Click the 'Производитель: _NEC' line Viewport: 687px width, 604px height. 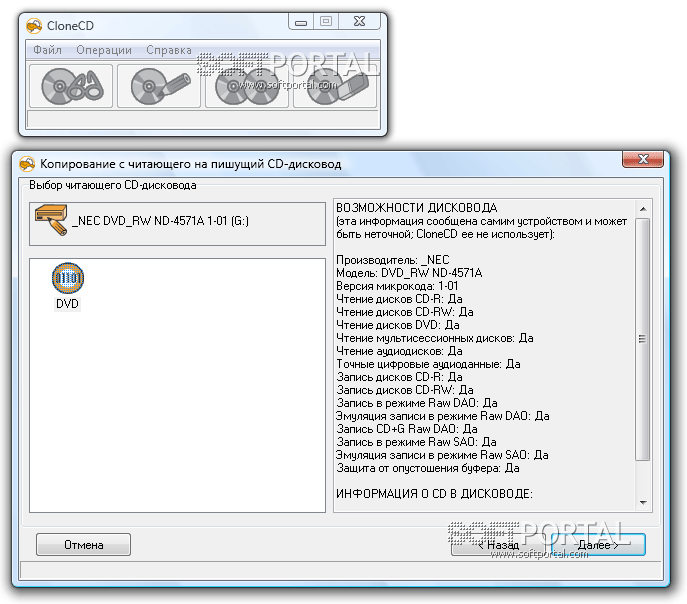point(393,260)
